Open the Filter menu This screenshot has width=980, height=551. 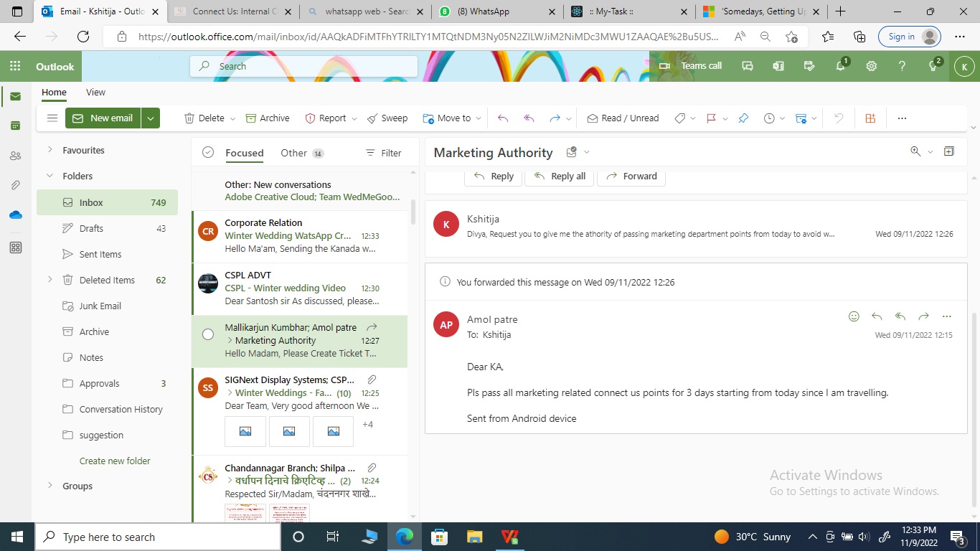pyautogui.click(x=383, y=153)
